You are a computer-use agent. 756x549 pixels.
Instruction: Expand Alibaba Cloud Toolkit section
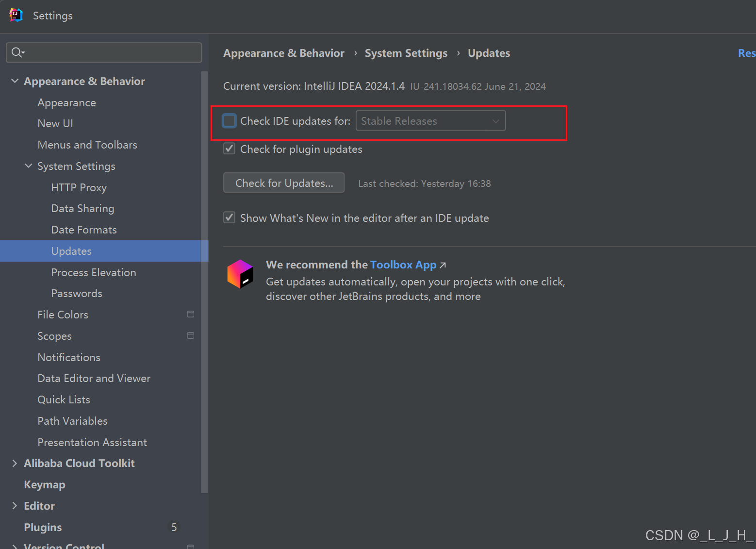15,464
